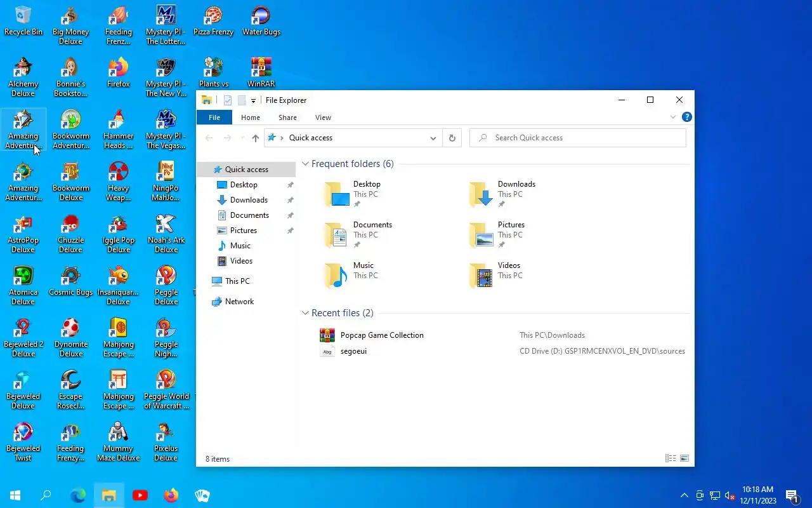Click the Refresh button in address bar

coord(452,138)
